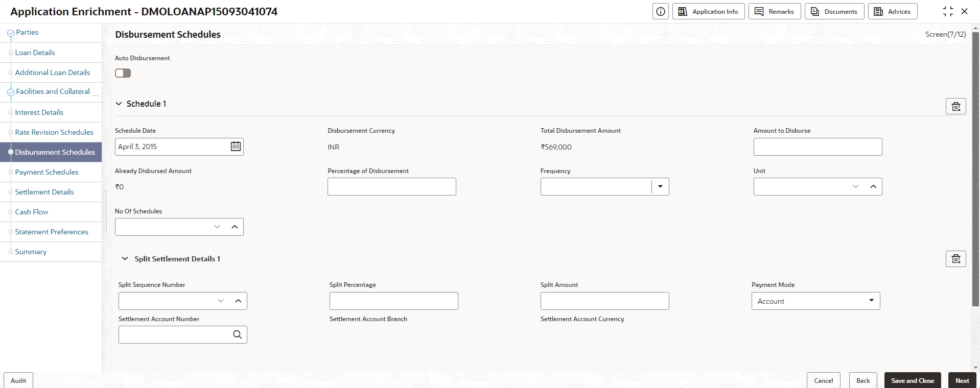Open the Advices panel

point(892,11)
